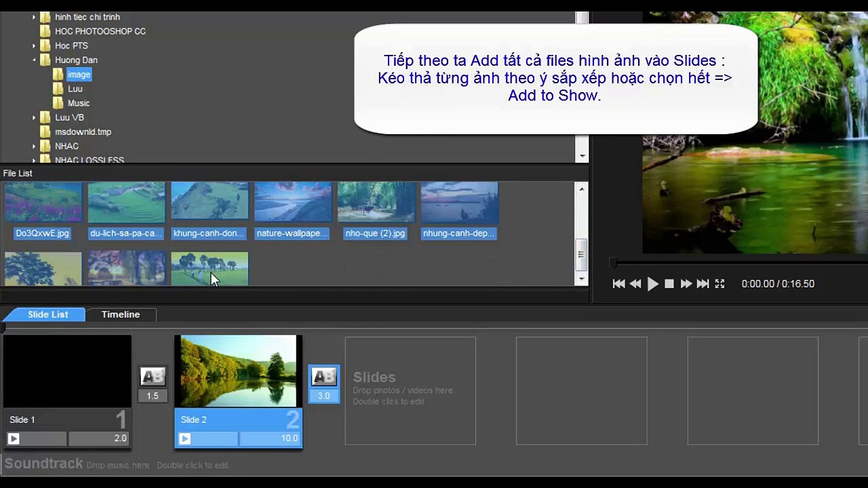Screen dimensions: 868x488
Task: Stop the preview playback
Action: (669, 284)
